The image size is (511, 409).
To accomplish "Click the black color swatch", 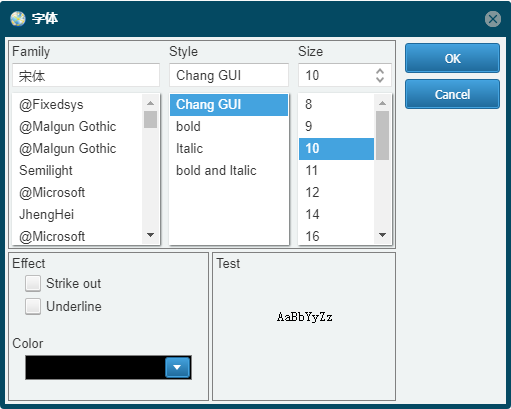I will [x=95, y=367].
